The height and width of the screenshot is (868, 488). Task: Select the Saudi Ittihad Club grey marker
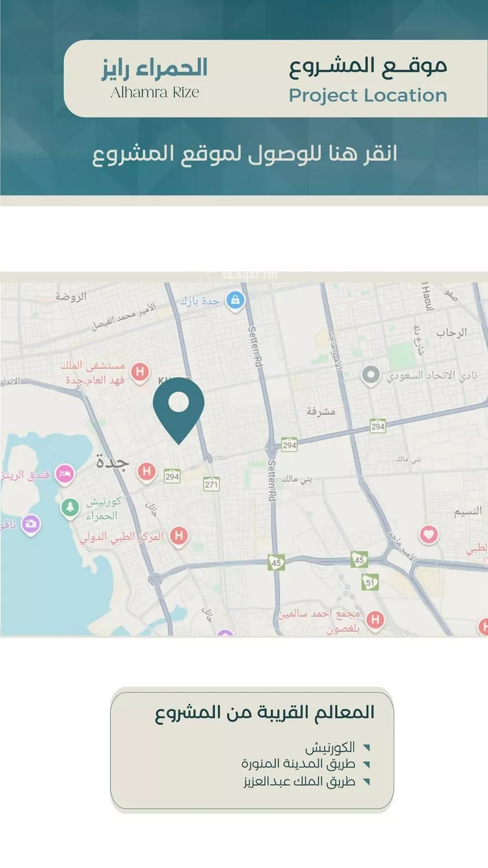pos(371,376)
